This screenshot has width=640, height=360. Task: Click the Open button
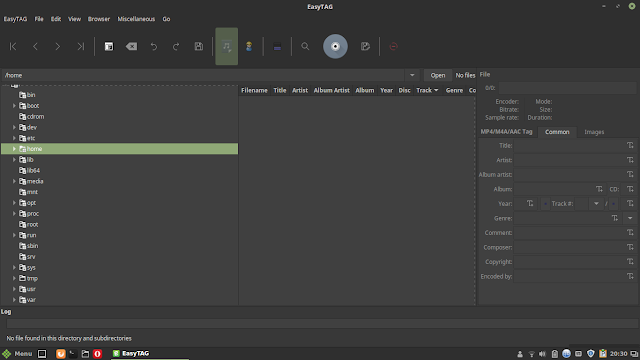438,75
